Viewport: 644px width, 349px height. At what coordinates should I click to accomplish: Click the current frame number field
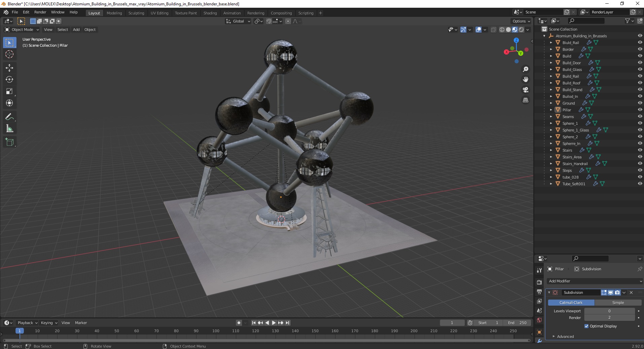point(452,323)
